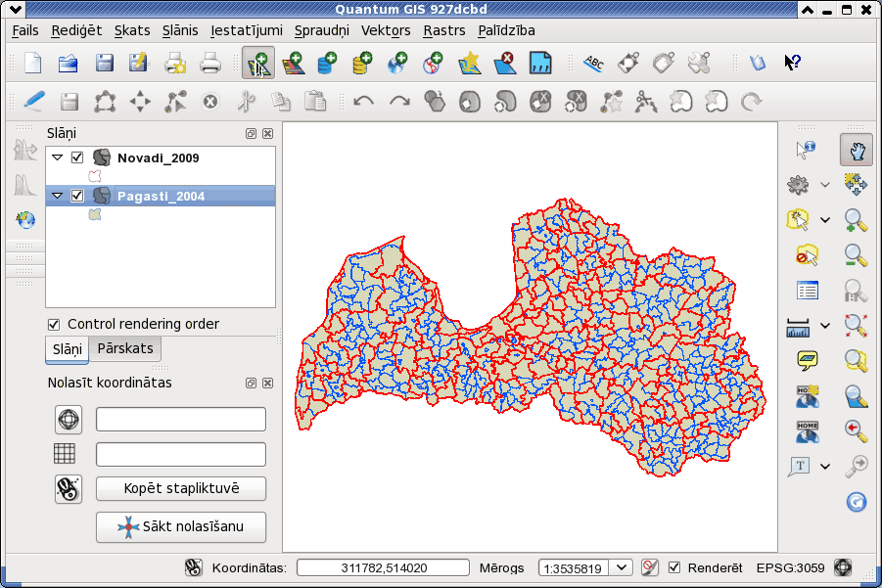Image resolution: width=882 pixels, height=588 pixels.
Task: Click the Novadi_2009 red symbol swatch
Action: point(95,176)
